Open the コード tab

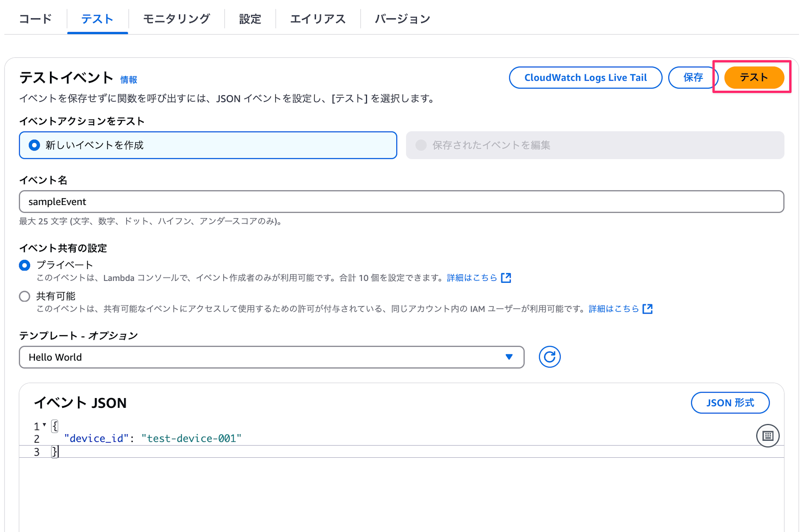[x=36, y=19]
